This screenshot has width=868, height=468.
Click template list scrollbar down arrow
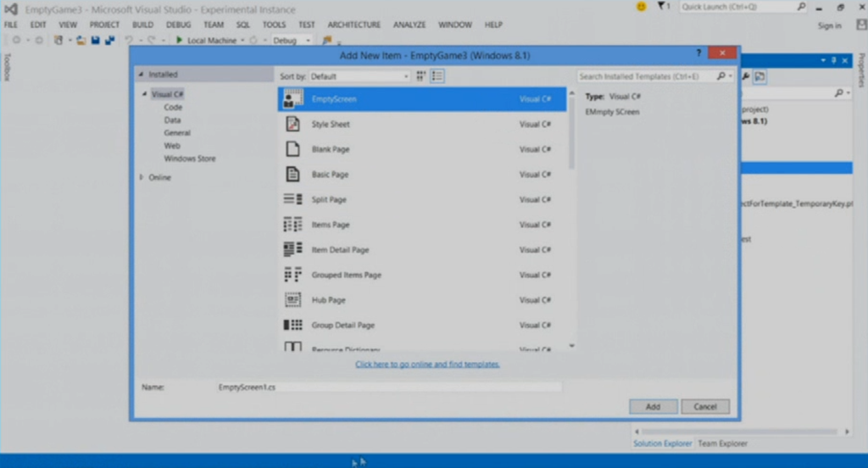click(571, 346)
